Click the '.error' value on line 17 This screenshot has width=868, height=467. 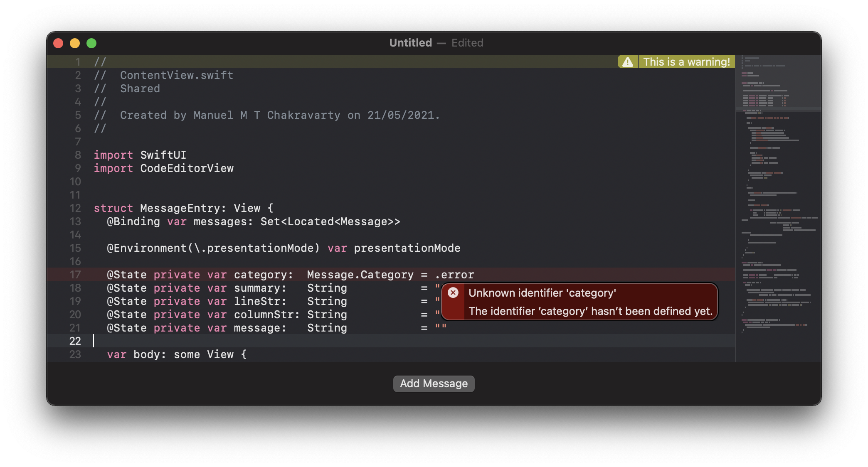(x=454, y=275)
